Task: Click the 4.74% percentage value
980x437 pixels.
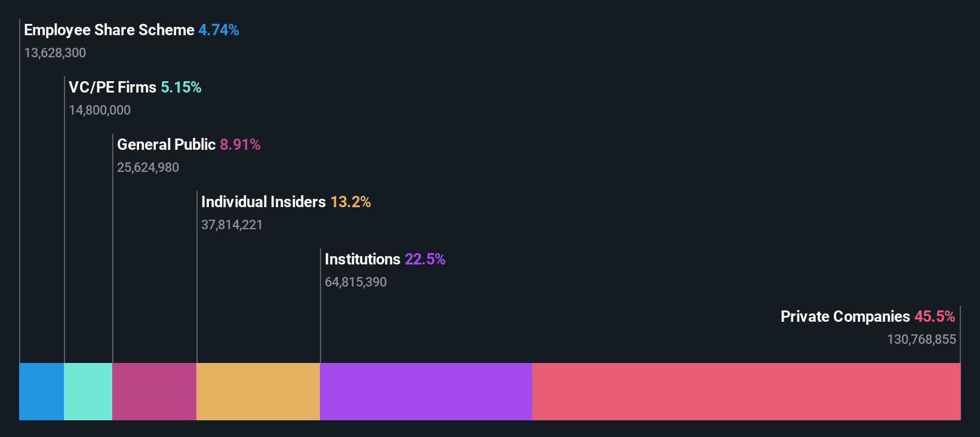Action: click(218, 30)
